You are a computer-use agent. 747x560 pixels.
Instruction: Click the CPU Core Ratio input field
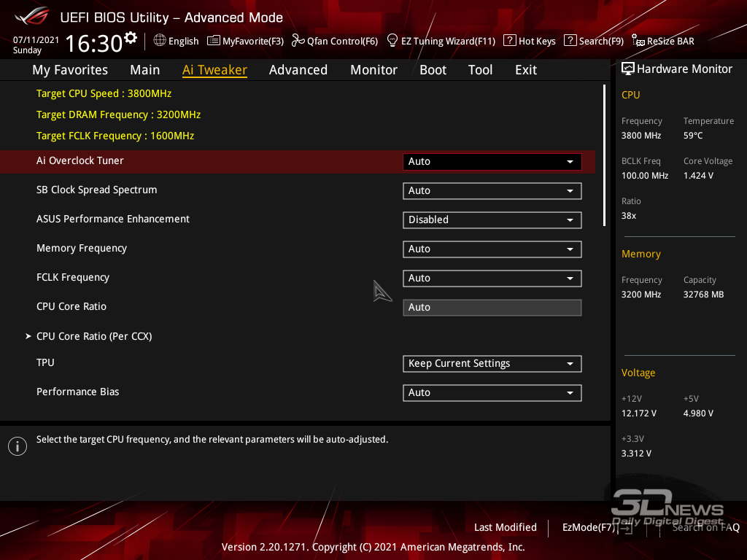click(x=492, y=308)
